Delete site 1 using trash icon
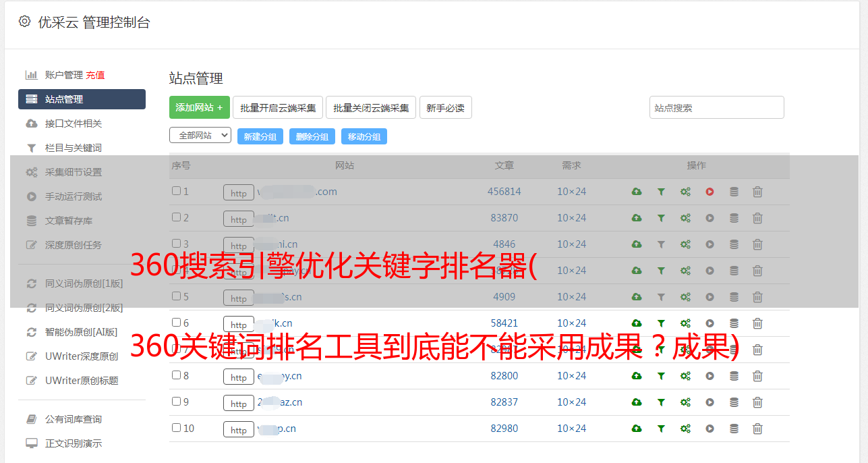 tap(757, 192)
